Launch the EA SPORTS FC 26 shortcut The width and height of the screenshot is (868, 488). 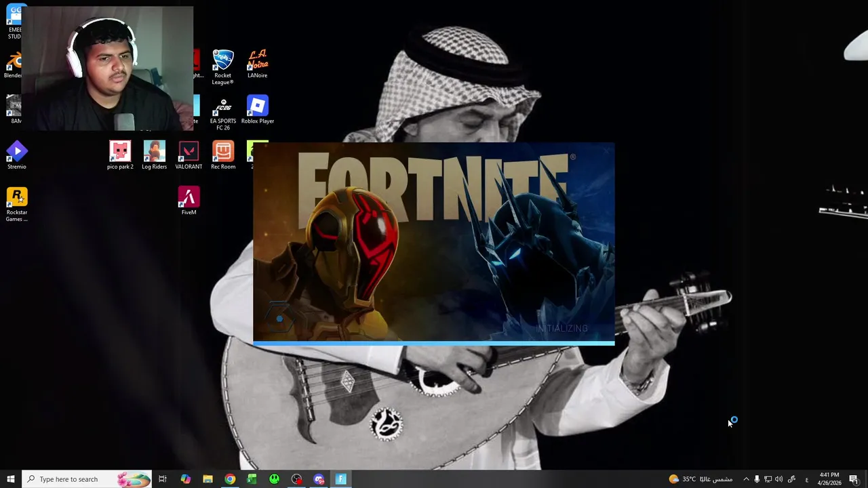[222, 114]
